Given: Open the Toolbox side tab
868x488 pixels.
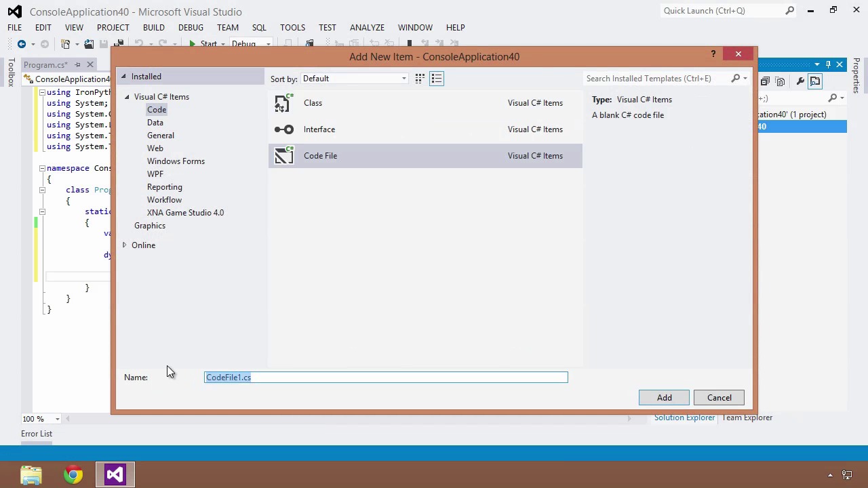Looking at the screenshot, I should (11, 73).
